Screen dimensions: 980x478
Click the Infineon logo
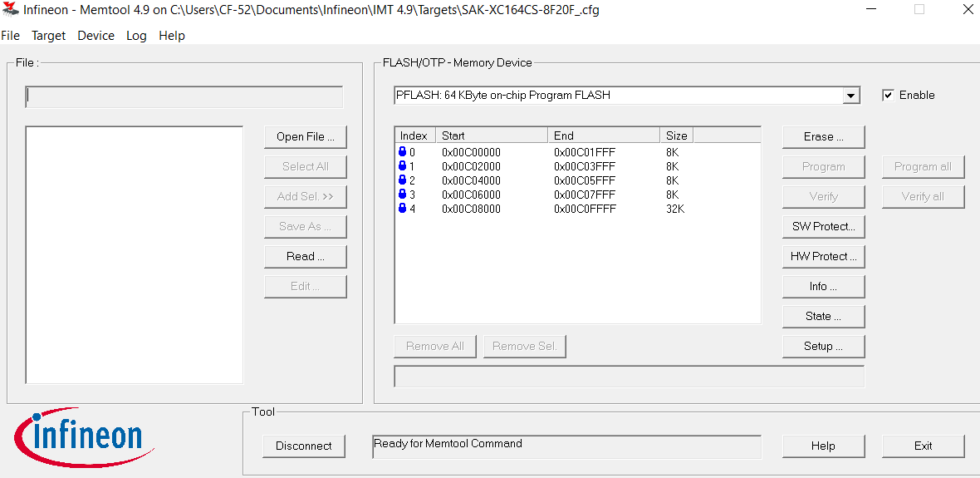[x=79, y=436]
